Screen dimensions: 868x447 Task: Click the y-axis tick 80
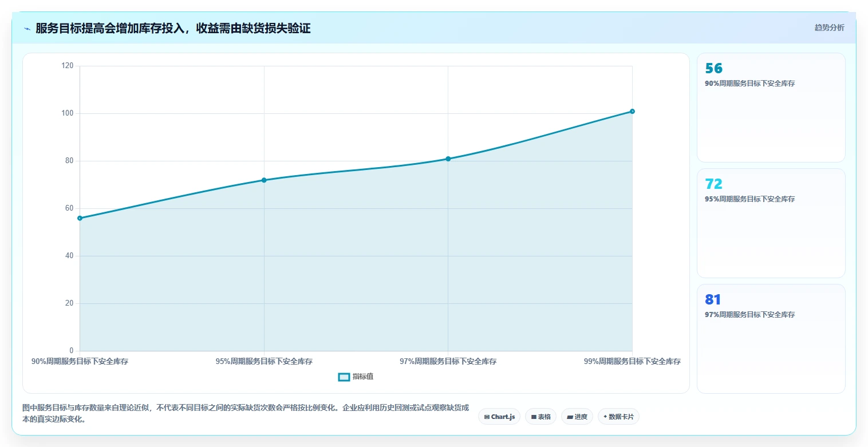pos(69,161)
